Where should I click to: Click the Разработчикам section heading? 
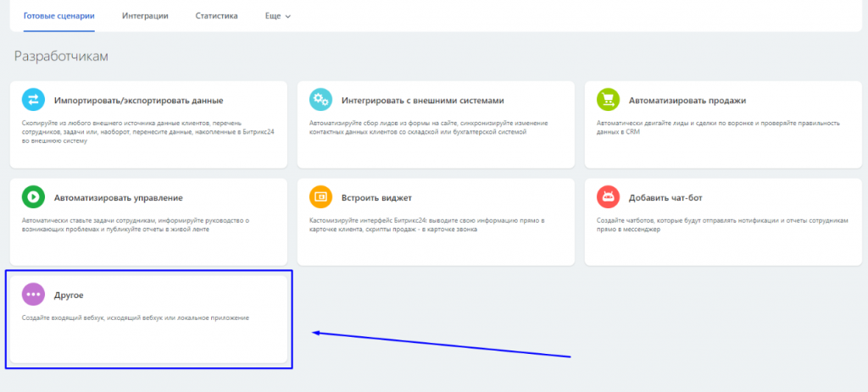[x=61, y=57]
